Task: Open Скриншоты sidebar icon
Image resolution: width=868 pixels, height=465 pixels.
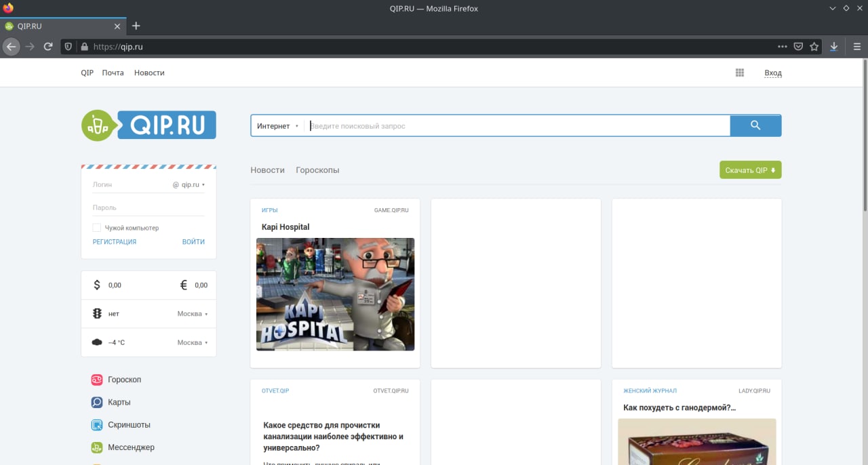Action: [x=97, y=425]
